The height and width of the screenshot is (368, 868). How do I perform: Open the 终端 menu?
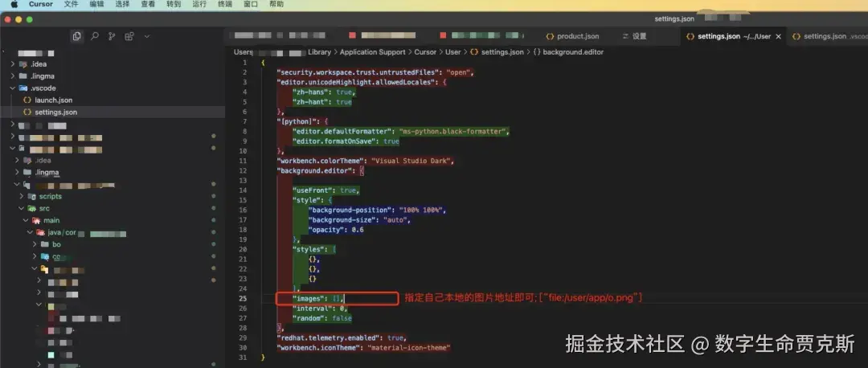(225, 4)
